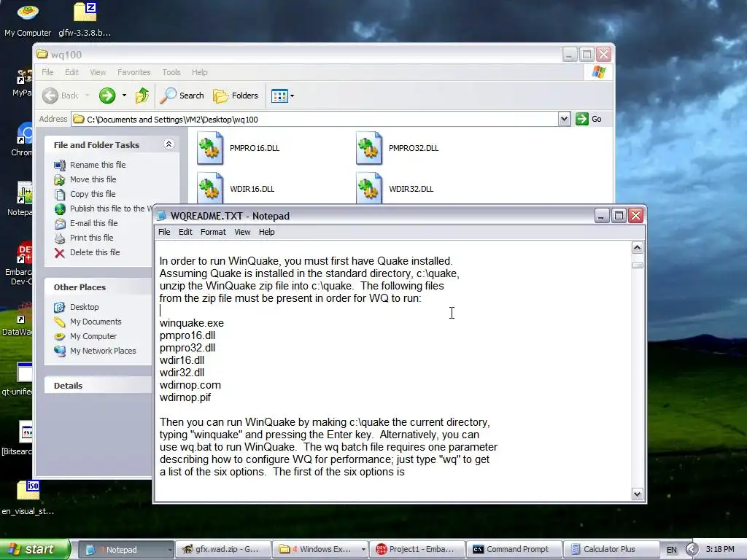Select the PMPRO32.DLL file icon
Image resolution: width=747 pixels, height=560 pixels.
[369, 148]
